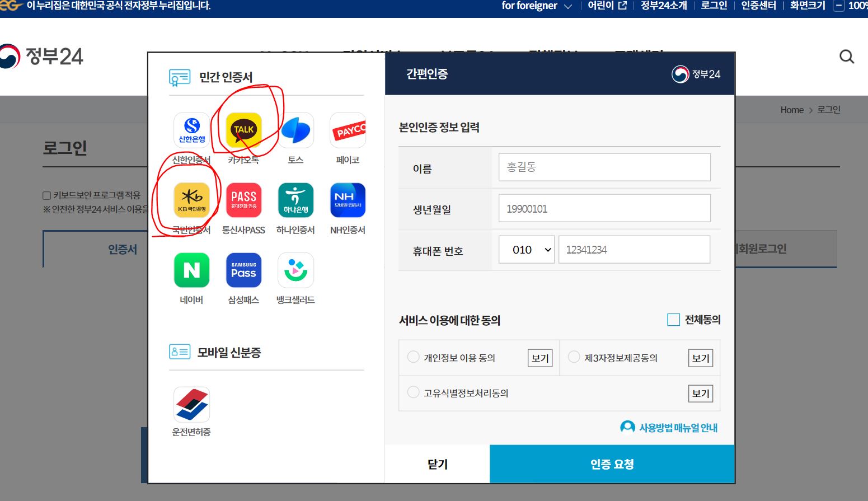This screenshot has width=868, height=501.
Task: Select the 제3자정보제공동의 radio button
Action: coord(574,357)
